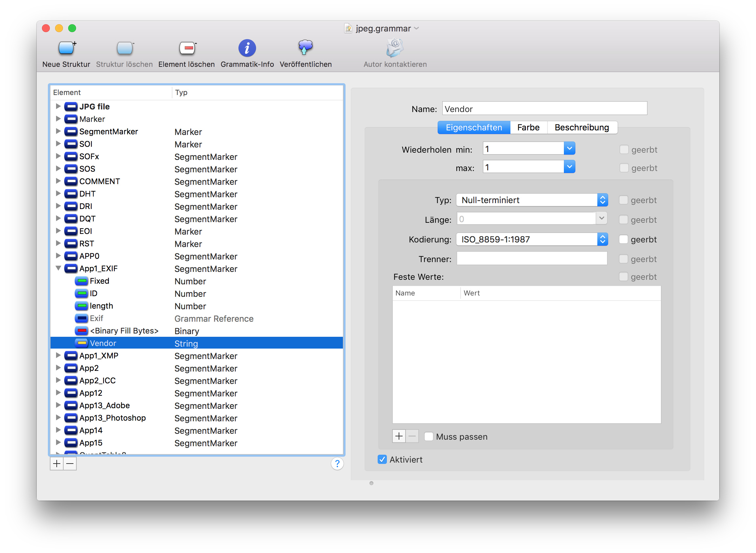The width and height of the screenshot is (756, 553).
Task: Toggle the geerbt checkbox next to Kodierung
Action: pyautogui.click(x=623, y=240)
